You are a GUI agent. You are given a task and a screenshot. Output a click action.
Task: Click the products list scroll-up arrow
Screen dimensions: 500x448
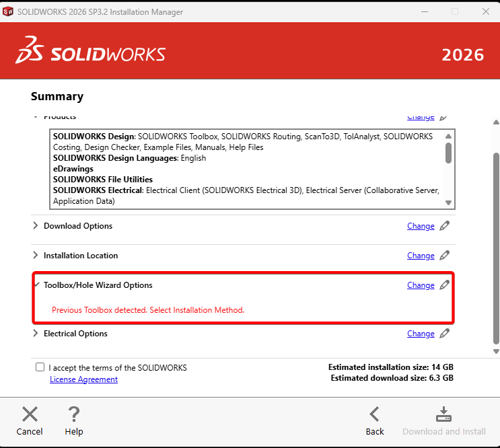pos(448,136)
